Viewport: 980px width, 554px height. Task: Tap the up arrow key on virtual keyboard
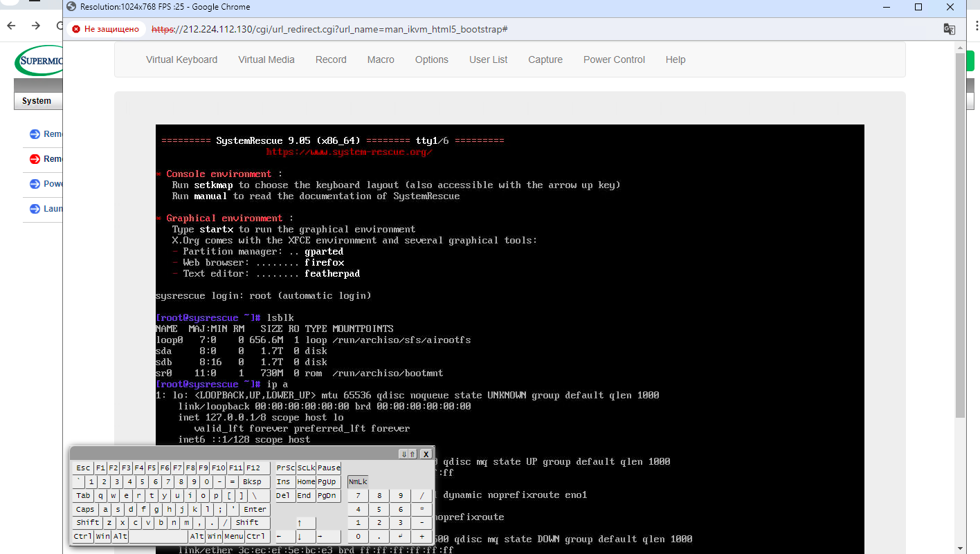point(306,523)
